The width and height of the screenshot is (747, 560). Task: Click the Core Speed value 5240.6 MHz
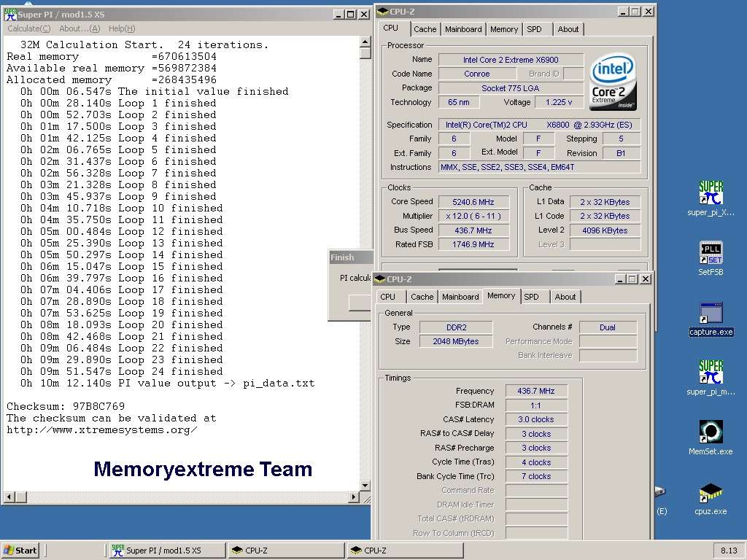pyautogui.click(x=473, y=202)
